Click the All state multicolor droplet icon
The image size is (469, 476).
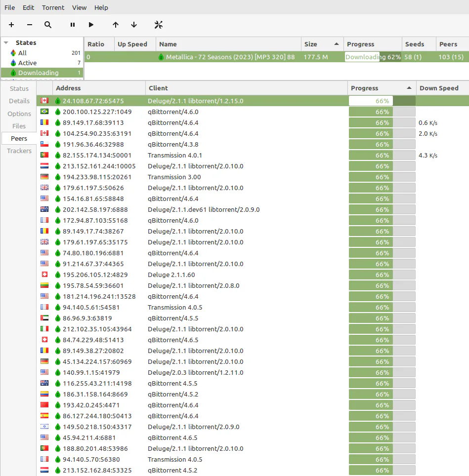13,53
